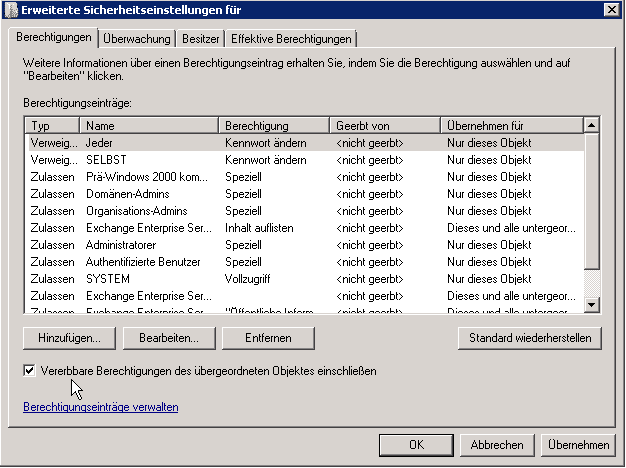Sort by the Name column header

pos(149,126)
